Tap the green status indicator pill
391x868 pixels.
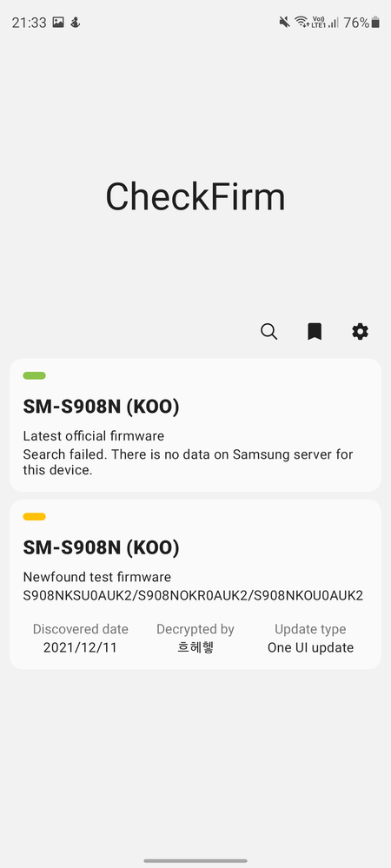tap(35, 376)
